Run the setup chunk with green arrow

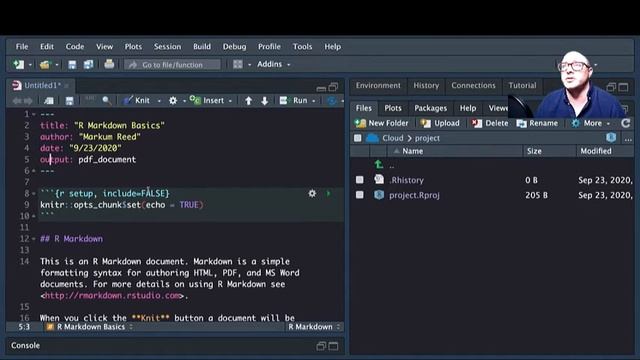[328, 193]
